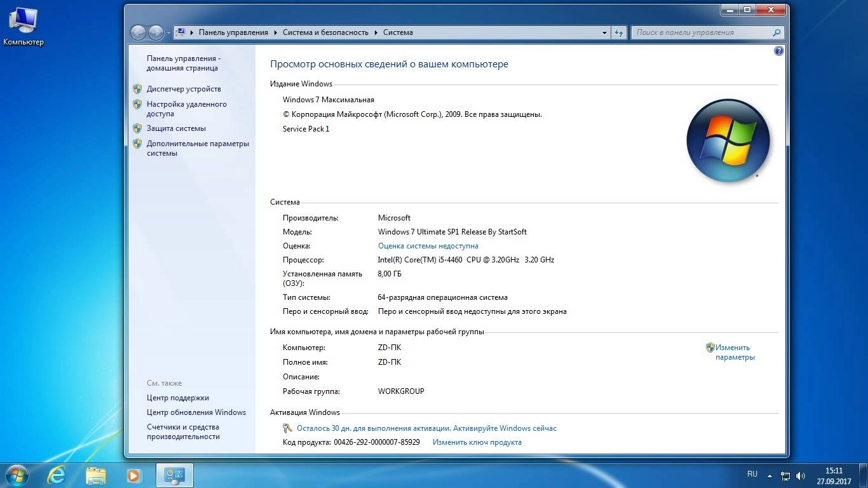Click shield icon beside 'Изменить параметры'
Screen dimensions: 868x488
coord(710,348)
